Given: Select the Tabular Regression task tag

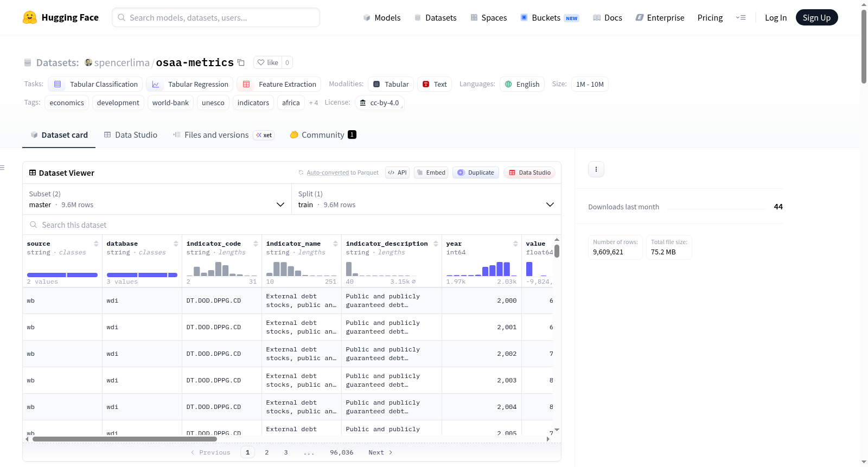Looking at the screenshot, I should [x=190, y=84].
